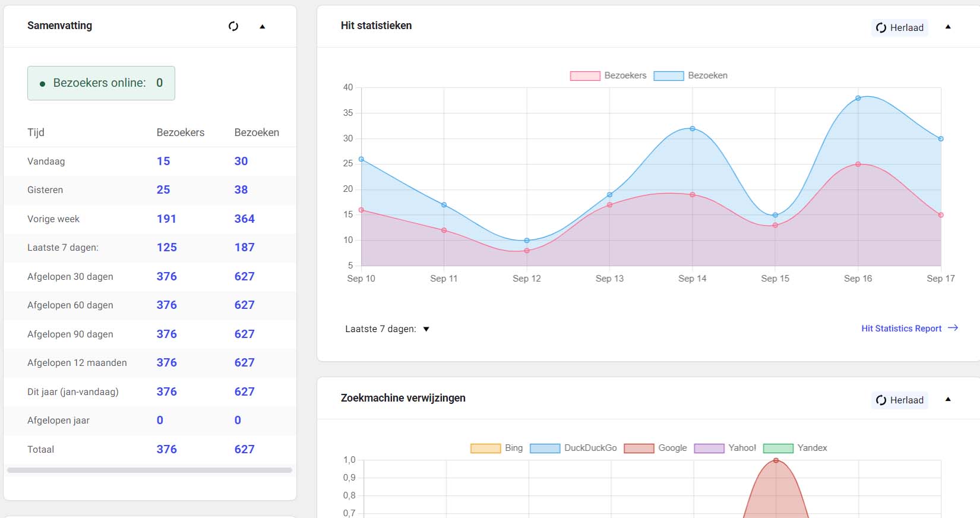The width and height of the screenshot is (980, 518).
Task: Click the Vandaag visits value 30
Action: coord(241,161)
